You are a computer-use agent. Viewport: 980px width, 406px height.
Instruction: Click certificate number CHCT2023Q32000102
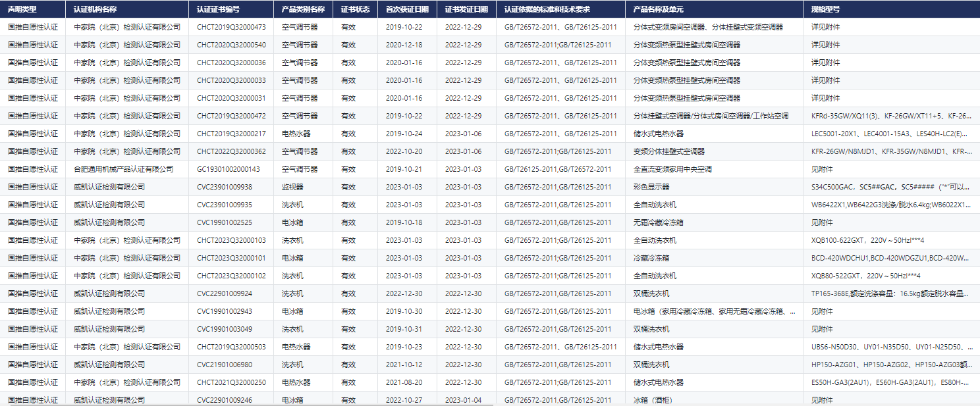tap(231, 276)
